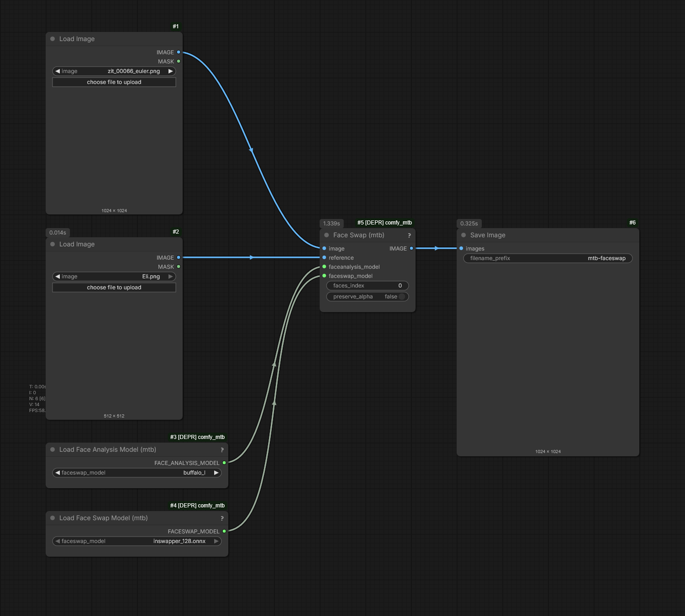Click choose file to upload for Eli.png node
This screenshot has height=616, width=685.
(114, 287)
